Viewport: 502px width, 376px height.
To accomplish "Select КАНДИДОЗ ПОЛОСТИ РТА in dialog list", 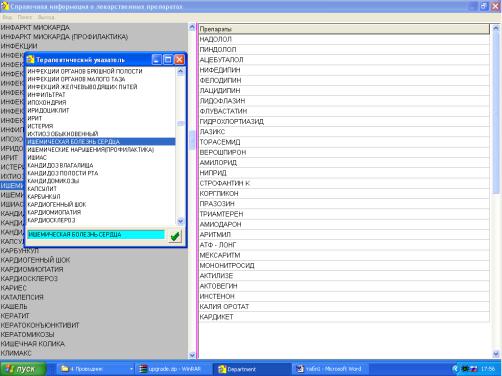I will point(101,173).
